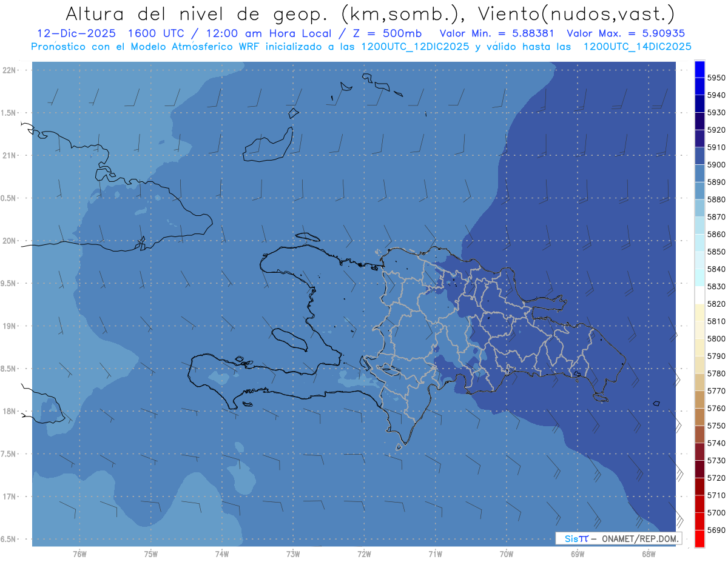The image size is (728, 562).
Task: Click the '22N' latitude label
Action: [10, 70]
